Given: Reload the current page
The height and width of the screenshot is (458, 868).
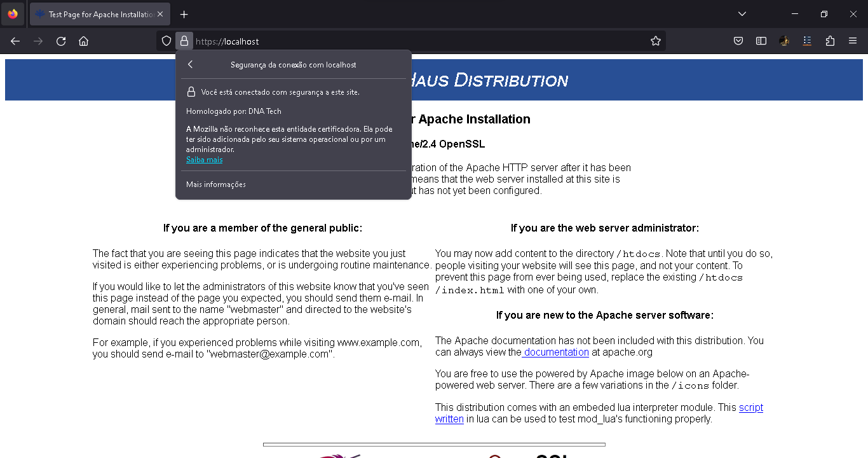Looking at the screenshot, I should 61,41.
